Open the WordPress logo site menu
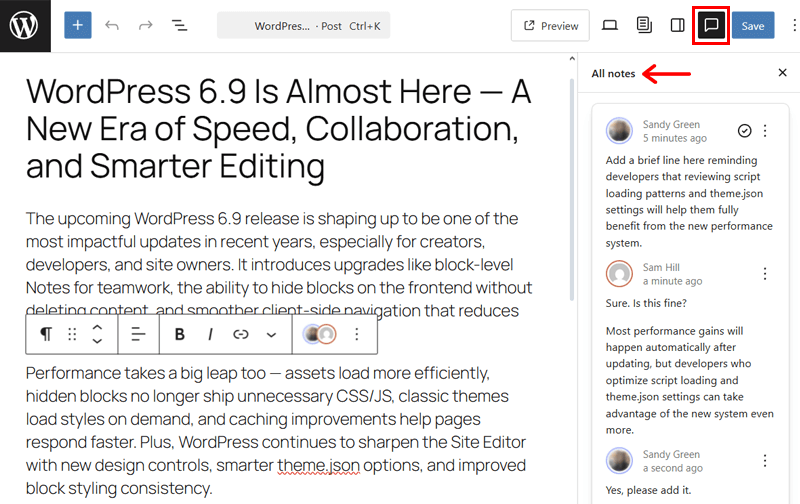The height and width of the screenshot is (504, 800). coord(25,26)
